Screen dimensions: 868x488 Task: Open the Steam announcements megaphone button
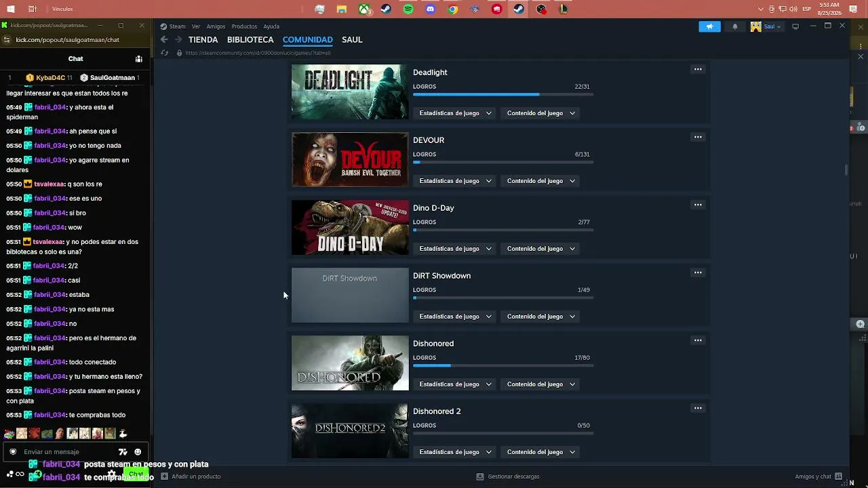click(709, 26)
